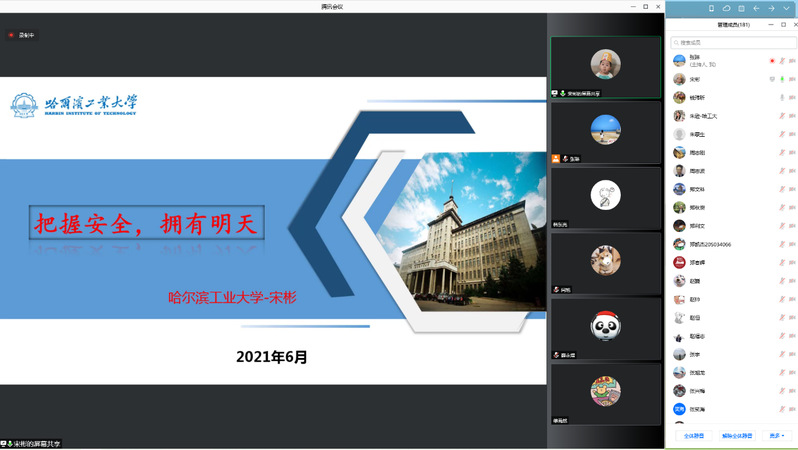Click the red recording dot in the host row

[x=772, y=61]
